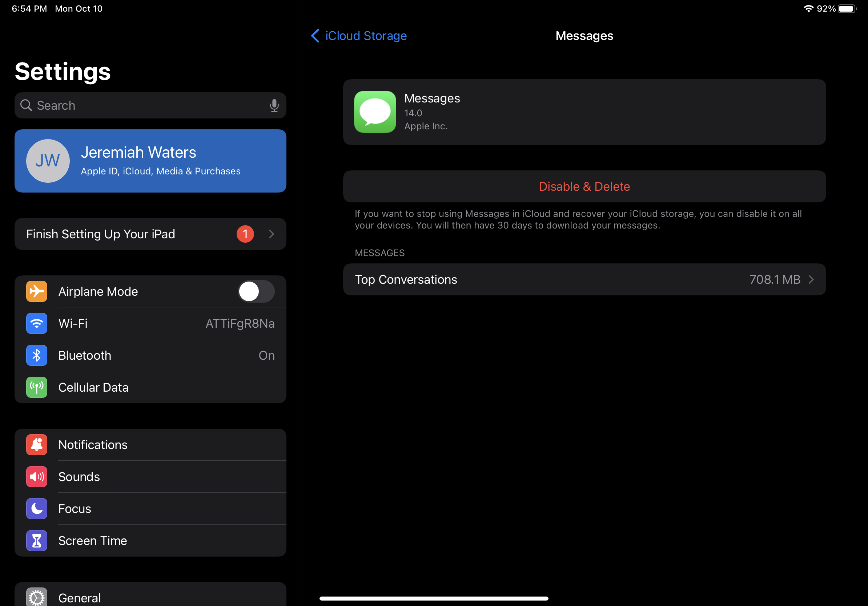This screenshot has height=606, width=868.
Task: Open Finish Setting Up Your iPad
Action: 150,234
